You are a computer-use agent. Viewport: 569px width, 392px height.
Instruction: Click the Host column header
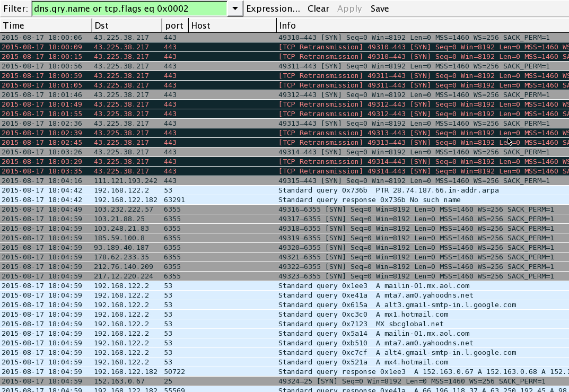[x=232, y=25]
